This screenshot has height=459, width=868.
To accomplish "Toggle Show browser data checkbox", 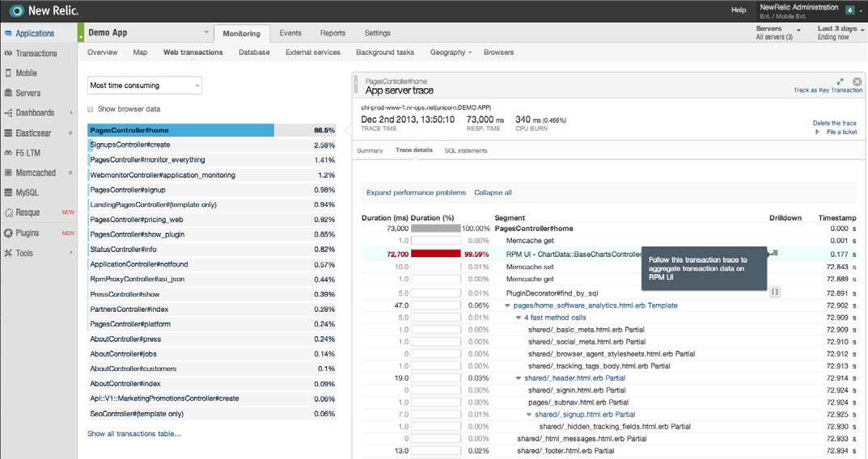I will click(91, 109).
